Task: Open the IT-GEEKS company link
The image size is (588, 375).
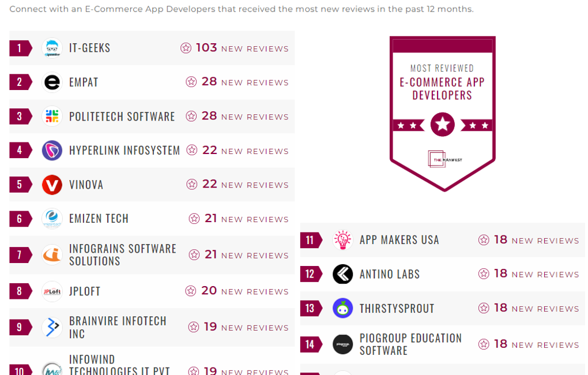Action: [89, 48]
